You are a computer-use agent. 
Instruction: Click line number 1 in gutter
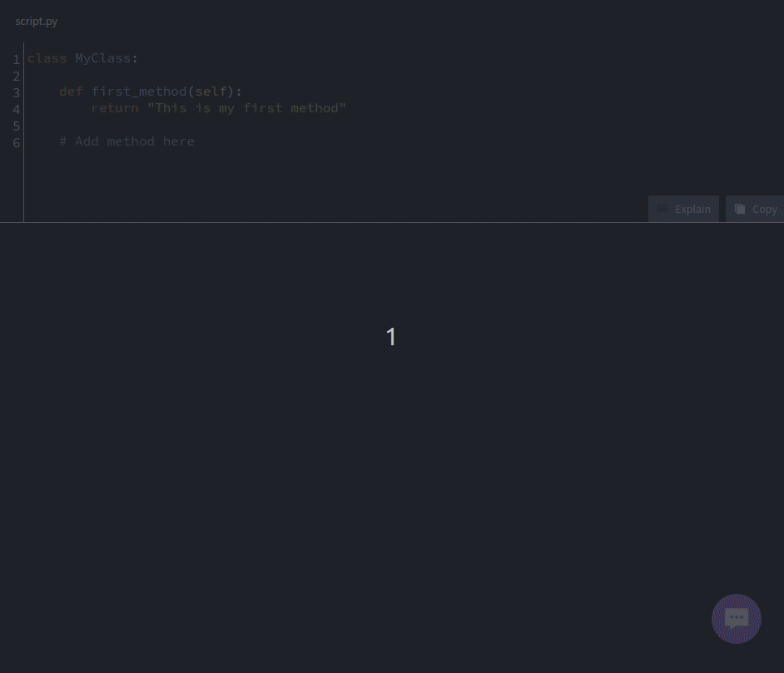point(16,60)
